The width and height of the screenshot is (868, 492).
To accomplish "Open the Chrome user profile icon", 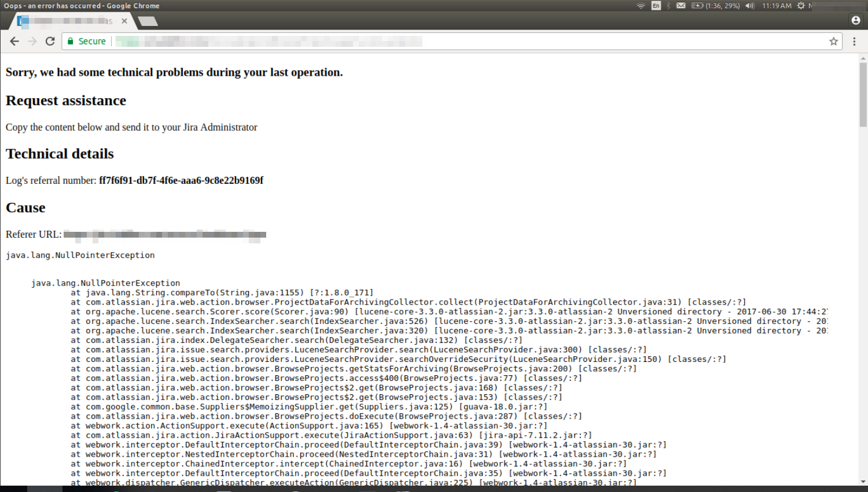I will (856, 20).
